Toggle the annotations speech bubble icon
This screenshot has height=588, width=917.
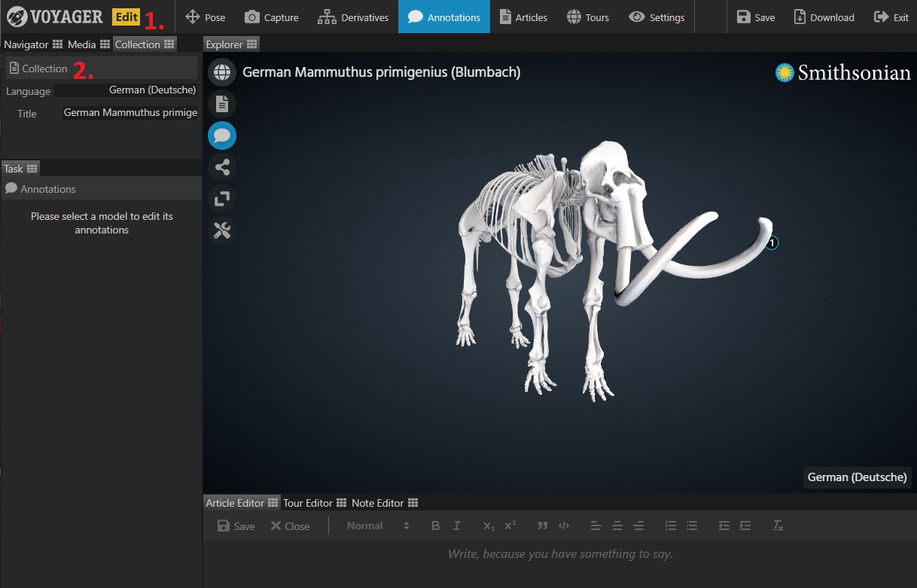point(222,136)
